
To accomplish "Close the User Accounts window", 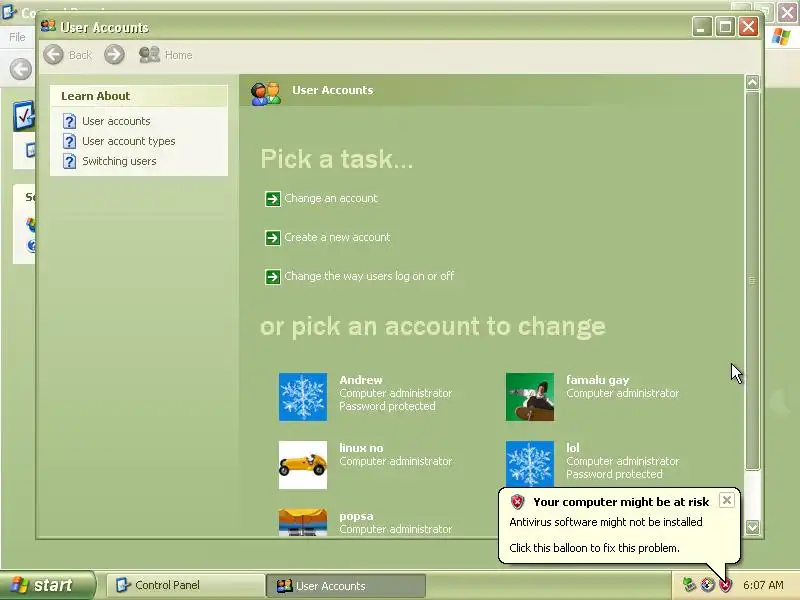I will [748, 27].
